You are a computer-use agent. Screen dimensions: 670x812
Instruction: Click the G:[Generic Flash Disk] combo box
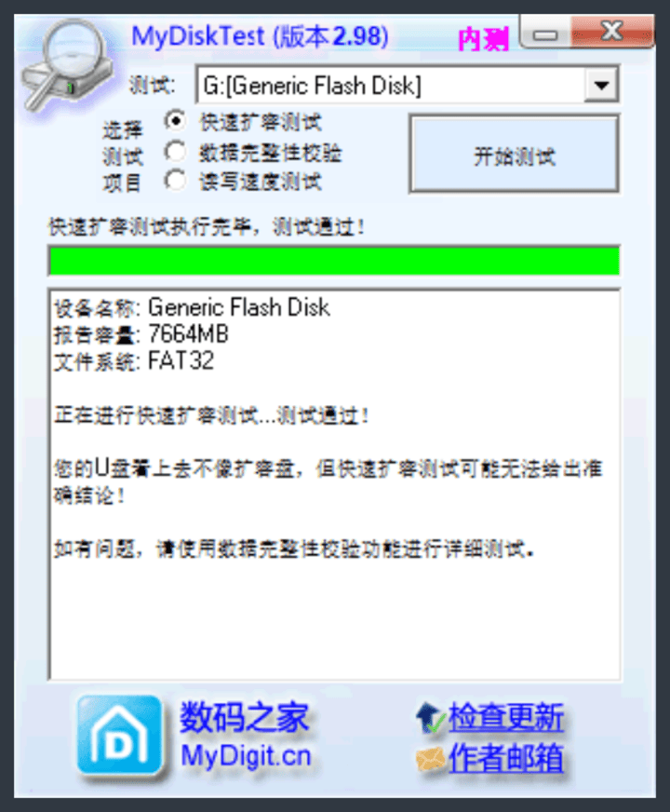408,85
